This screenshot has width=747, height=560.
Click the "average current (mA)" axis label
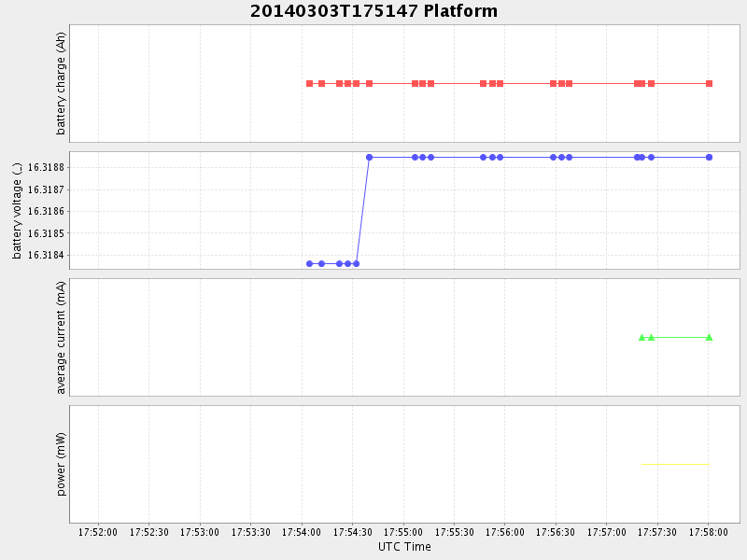(62, 337)
